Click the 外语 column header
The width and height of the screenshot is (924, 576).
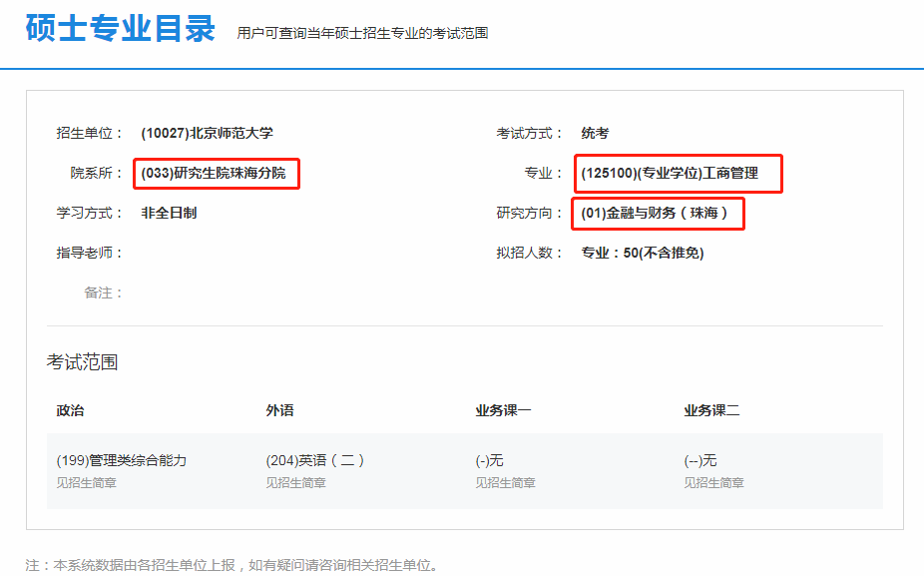[x=279, y=410]
